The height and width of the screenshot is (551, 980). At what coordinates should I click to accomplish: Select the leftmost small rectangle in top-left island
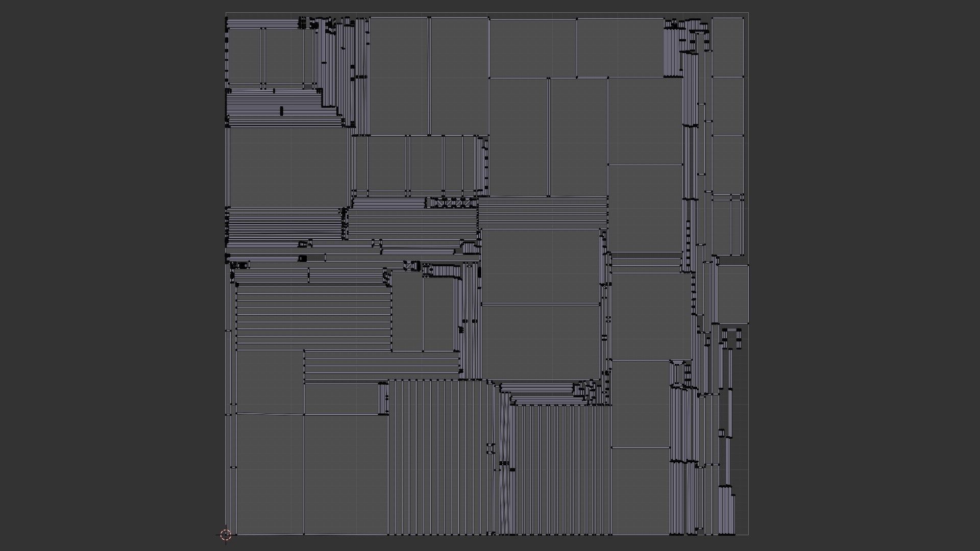(x=245, y=56)
